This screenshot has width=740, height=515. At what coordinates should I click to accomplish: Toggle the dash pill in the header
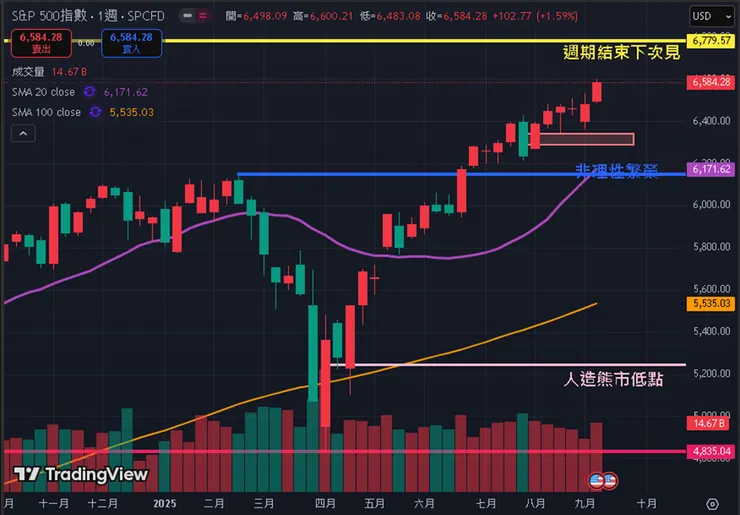(x=187, y=16)
